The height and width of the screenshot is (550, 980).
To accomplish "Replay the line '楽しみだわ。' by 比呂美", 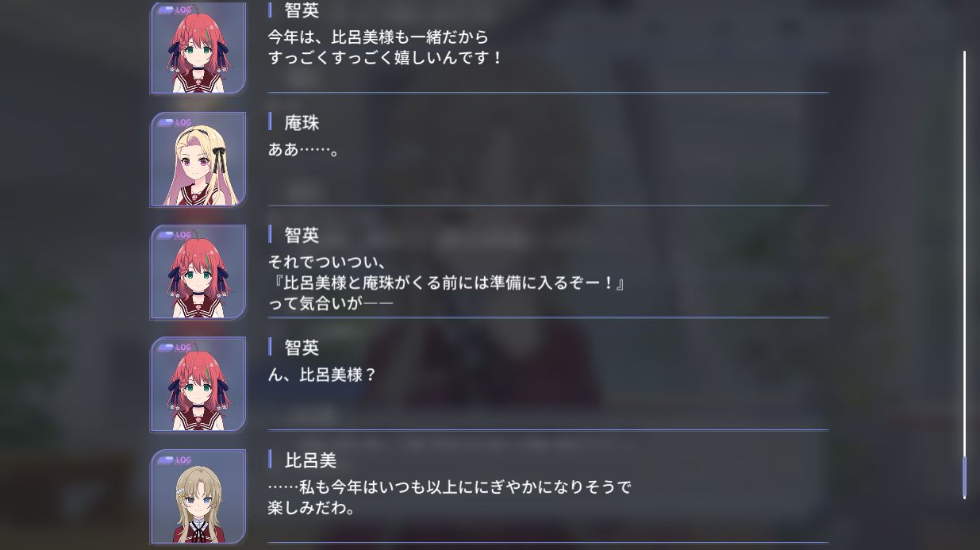I will [x=312, y=508].
